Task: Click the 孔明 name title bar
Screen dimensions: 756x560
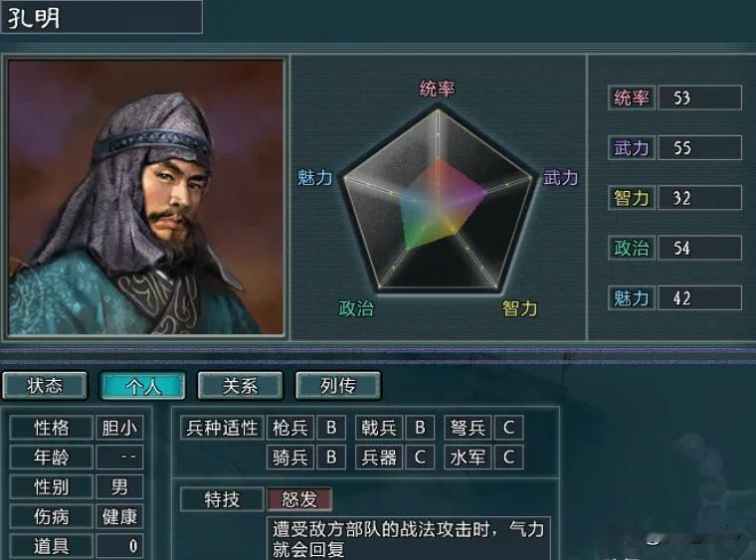Action: coord(101,17)
